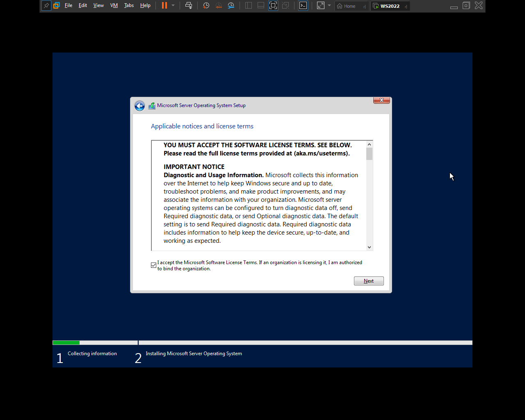
Task: Revert the VM to its snapshot
Action: point(218,6)
